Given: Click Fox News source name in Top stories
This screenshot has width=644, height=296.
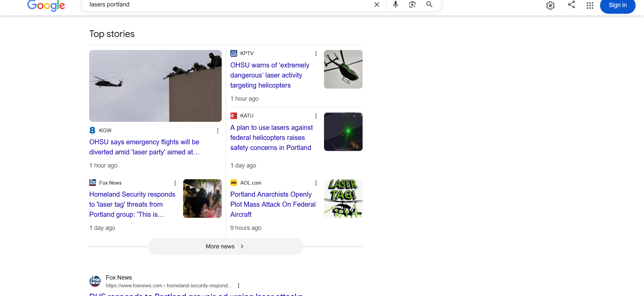Looking at the screenshot, I should 110,183.
